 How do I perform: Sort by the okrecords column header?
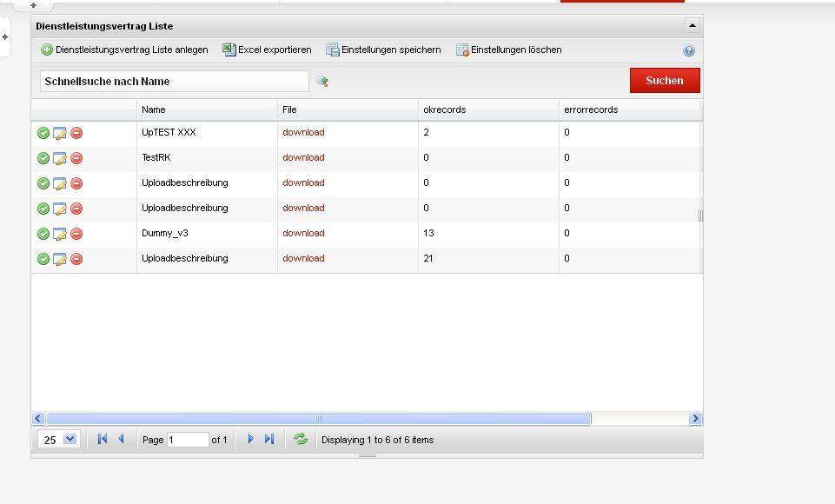(x=488, y=109)
